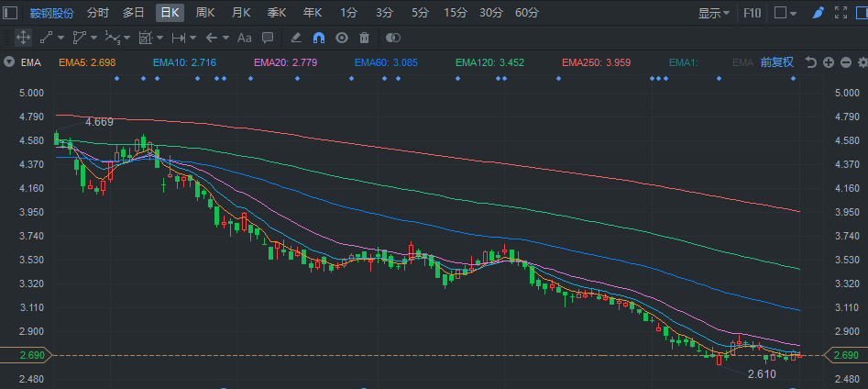Screen dimensions: 868x389
Task: Select the trend line drawing tool
Action: click(x=46, y=38)
